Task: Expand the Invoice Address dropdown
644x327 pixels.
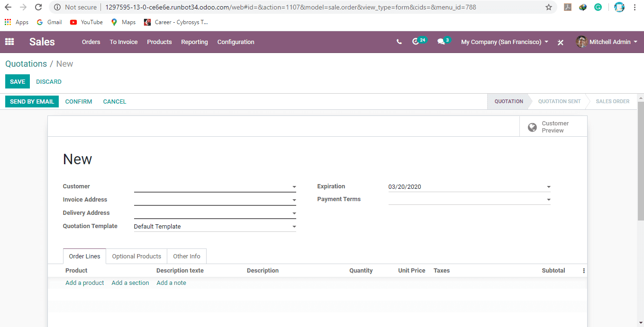Action: click(x=294, y=200)
